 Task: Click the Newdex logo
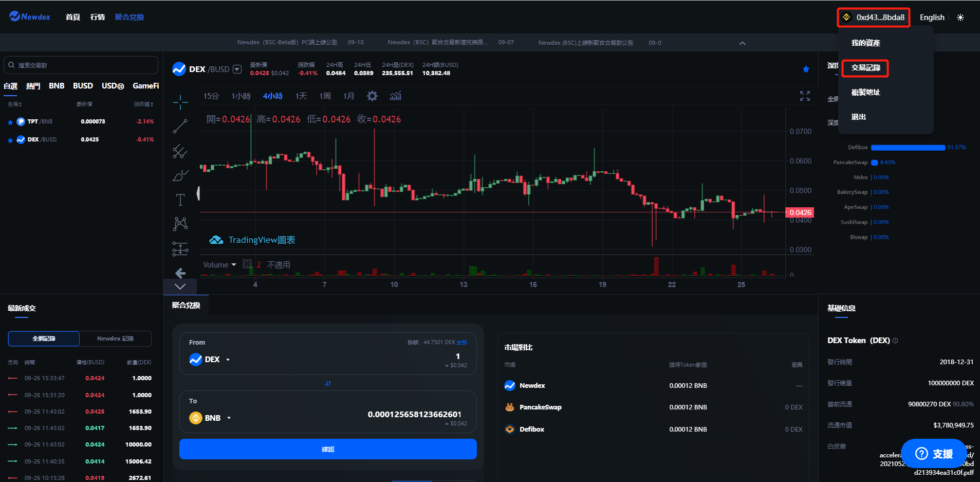pyautogui.click(x=30, y=16)
